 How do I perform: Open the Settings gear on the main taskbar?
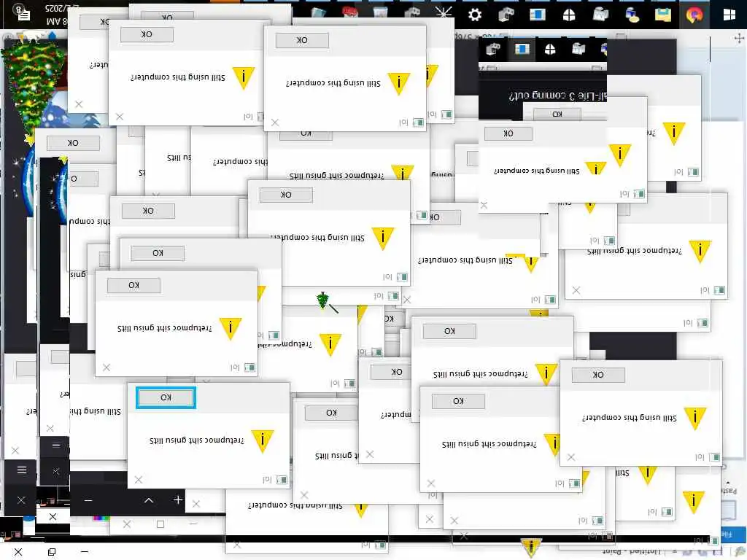tap(474, 15)
